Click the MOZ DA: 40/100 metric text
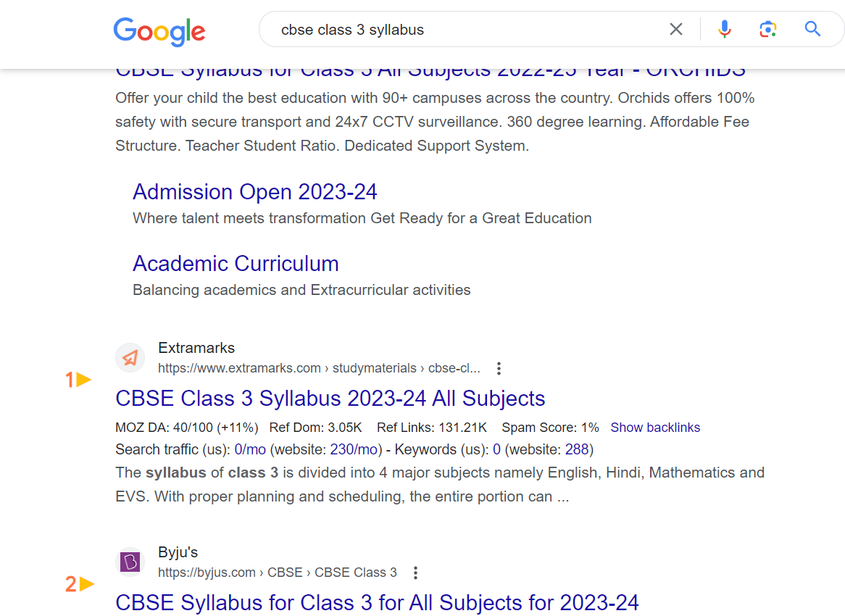The height and width of the screenshot is (616, 845). click(x=187, y=428)
